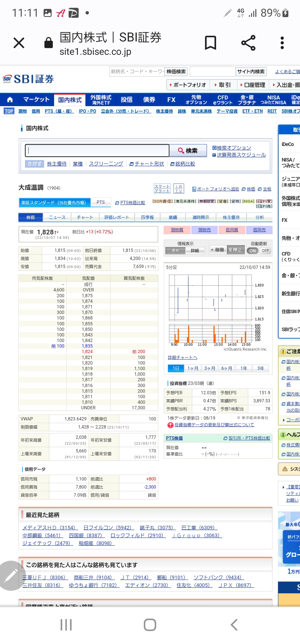Open NISA つみたてNISA navigation tab
Viewport: 300px width, 644px height.
pos(273,100)
